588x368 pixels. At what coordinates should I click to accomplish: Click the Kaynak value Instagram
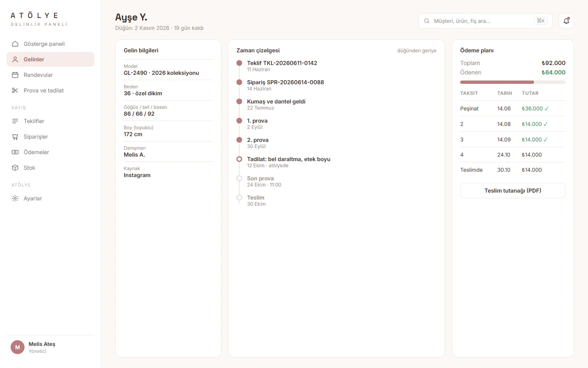click(137, 175)
